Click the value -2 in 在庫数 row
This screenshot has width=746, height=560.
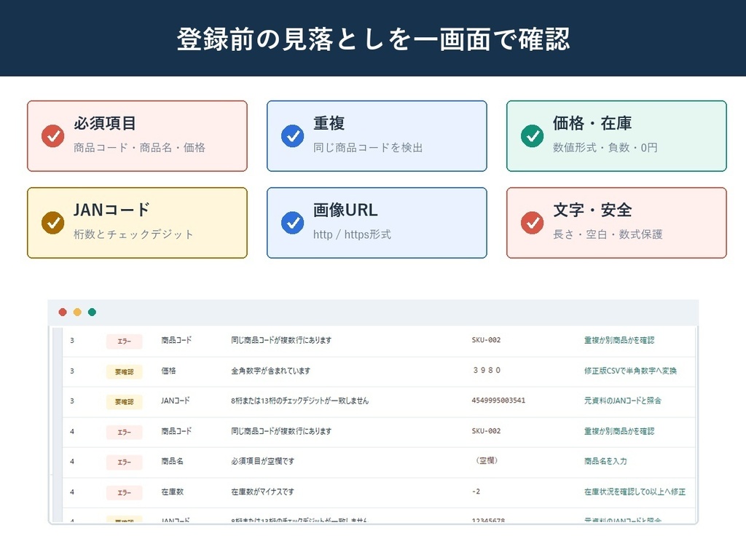click(x=476, y=492)
